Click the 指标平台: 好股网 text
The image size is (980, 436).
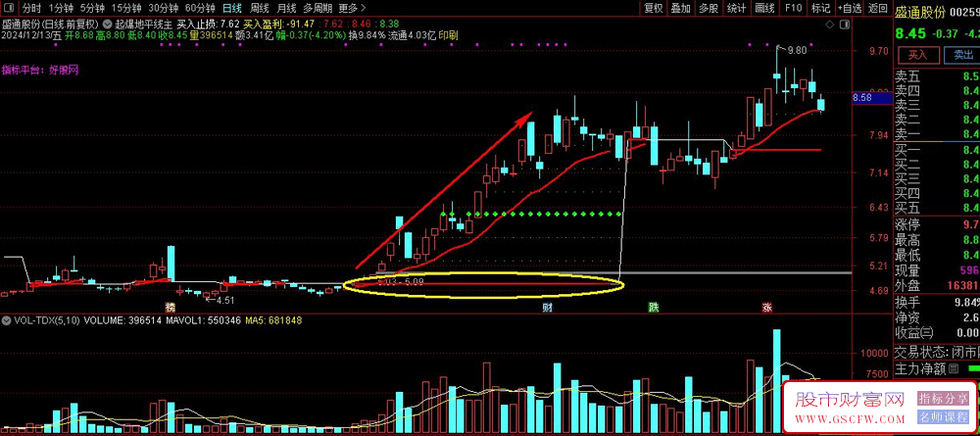[40, 70]
